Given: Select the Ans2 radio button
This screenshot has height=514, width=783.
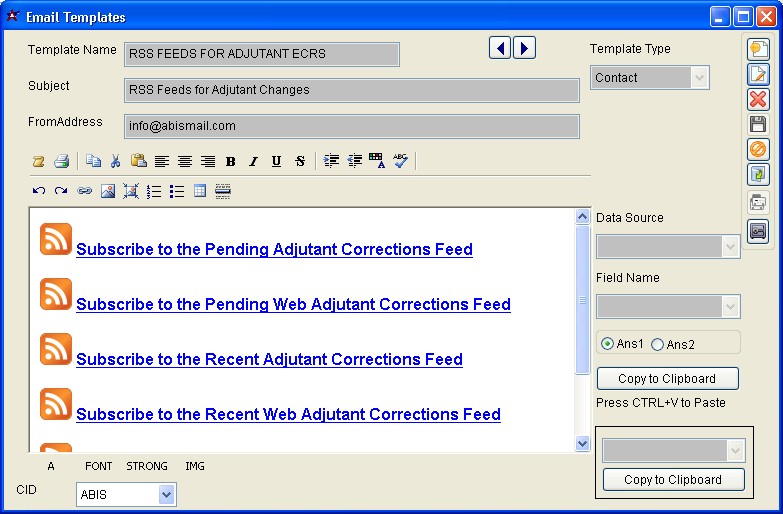Looking at the screenshot, I should tap(657, 344).
